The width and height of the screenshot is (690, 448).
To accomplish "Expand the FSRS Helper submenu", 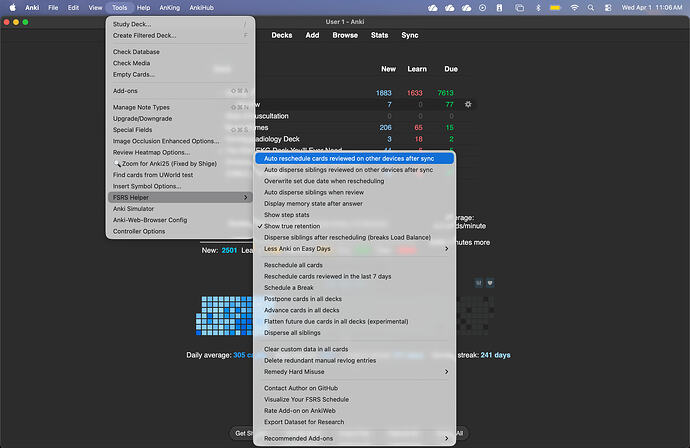I will click(x=180, y=198).
